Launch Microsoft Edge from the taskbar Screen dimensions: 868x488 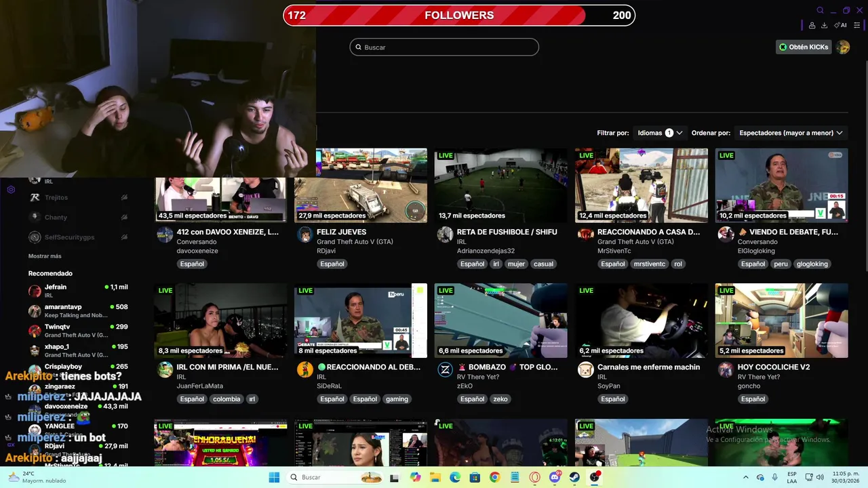pyautogui.click(x=455, y=477)
